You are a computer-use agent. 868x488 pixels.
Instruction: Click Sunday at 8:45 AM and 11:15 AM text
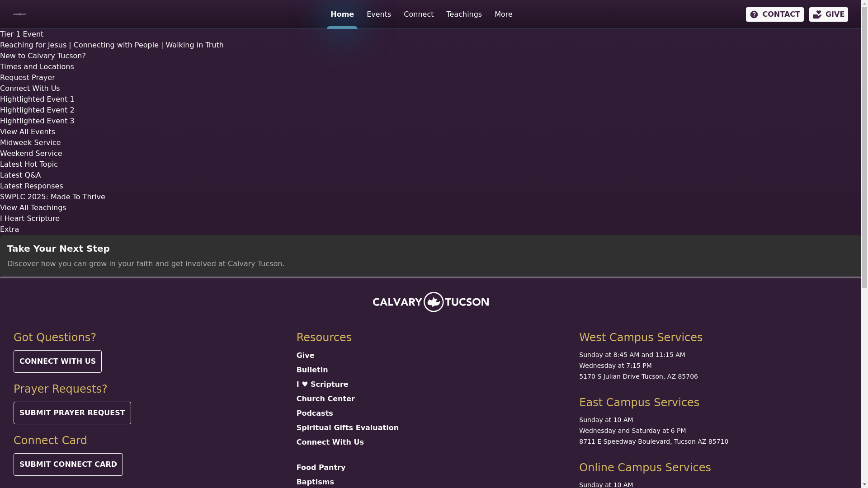[x=632, y=355]
